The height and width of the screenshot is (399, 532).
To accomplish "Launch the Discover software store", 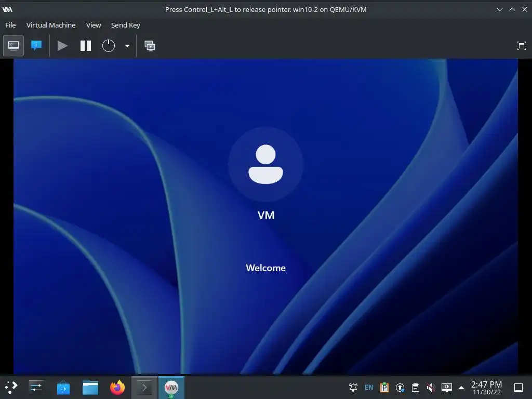I will coord(63,388).
